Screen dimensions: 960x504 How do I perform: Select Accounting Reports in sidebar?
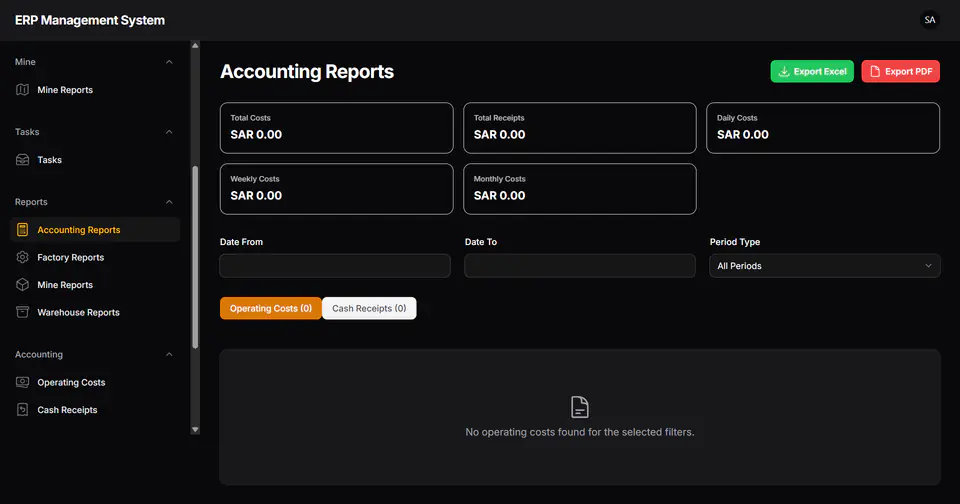[95, 230]
